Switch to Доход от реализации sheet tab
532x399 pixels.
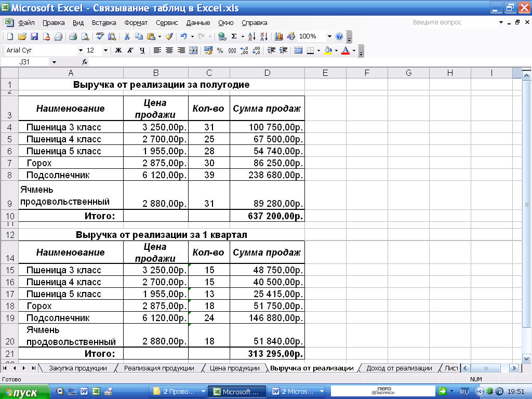(x=399, y=368)
